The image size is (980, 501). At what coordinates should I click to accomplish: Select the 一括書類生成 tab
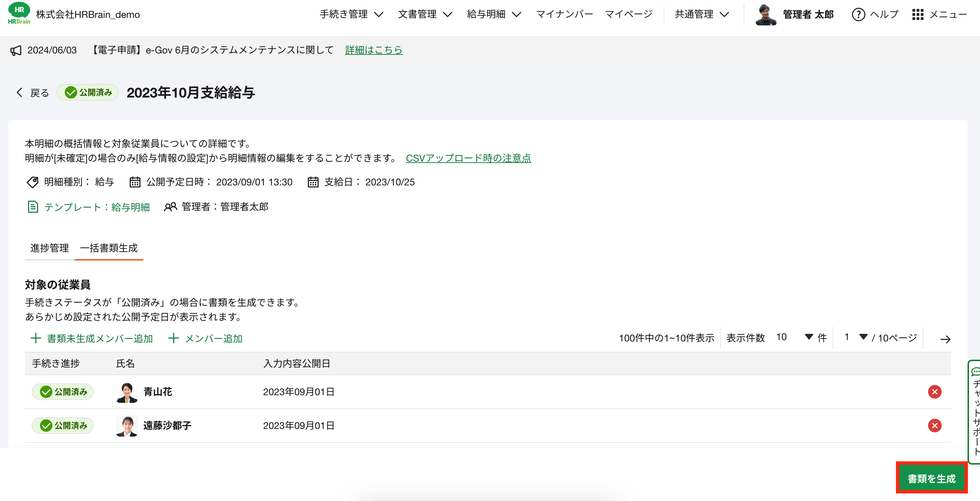tap(109, 248)
